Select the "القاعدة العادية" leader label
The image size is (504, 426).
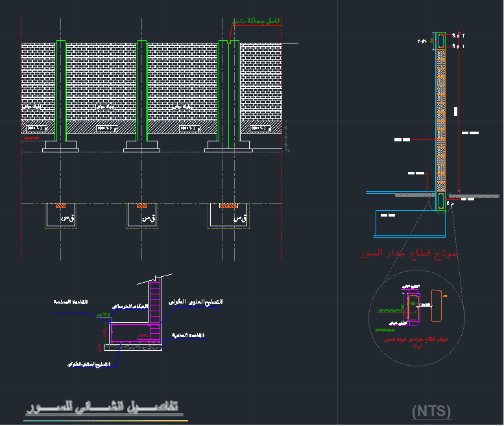pyautogui.click(x=188, y=335)
